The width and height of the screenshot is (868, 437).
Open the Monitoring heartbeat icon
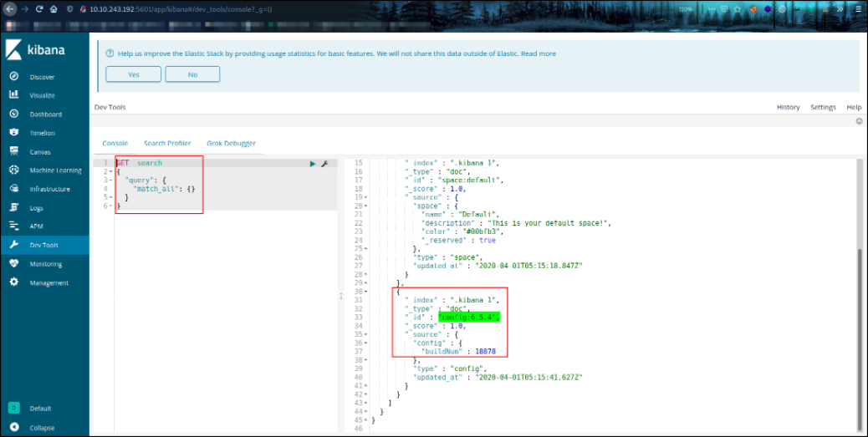[14, 263]
